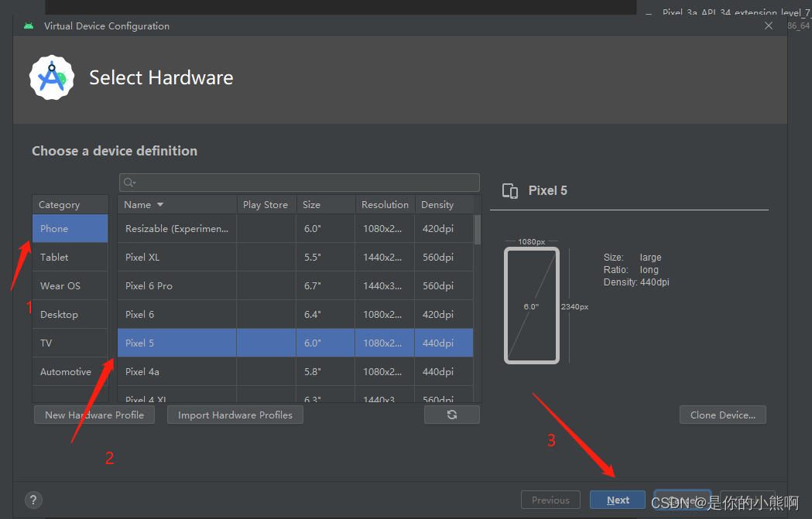Screen dimensions: 812x519
Task: Sort by the Density column header
Action: pyautogui.click(x=444, y=205)
